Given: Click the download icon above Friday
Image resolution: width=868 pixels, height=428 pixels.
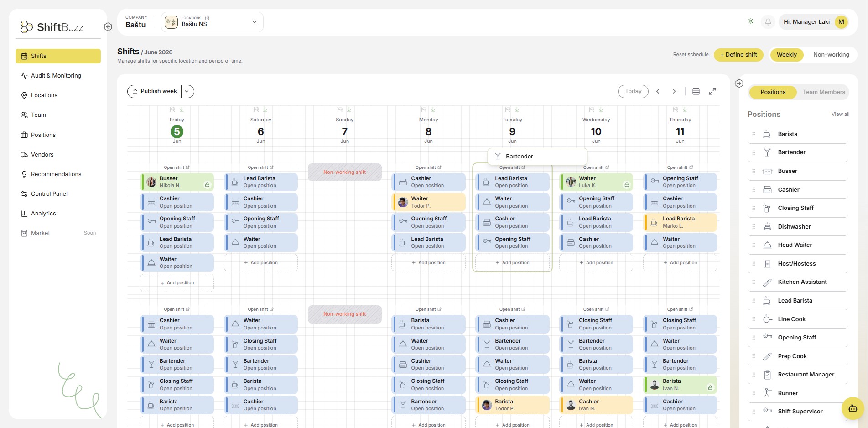Looking at the screenshot, I should (x=182, y=110).
